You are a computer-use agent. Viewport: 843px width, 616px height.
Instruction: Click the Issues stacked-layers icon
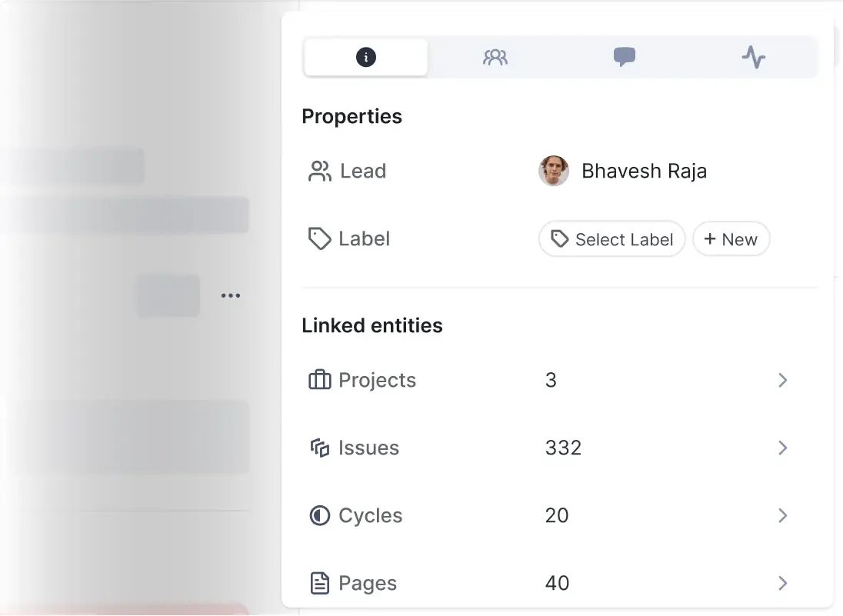[x=319, y=448]
